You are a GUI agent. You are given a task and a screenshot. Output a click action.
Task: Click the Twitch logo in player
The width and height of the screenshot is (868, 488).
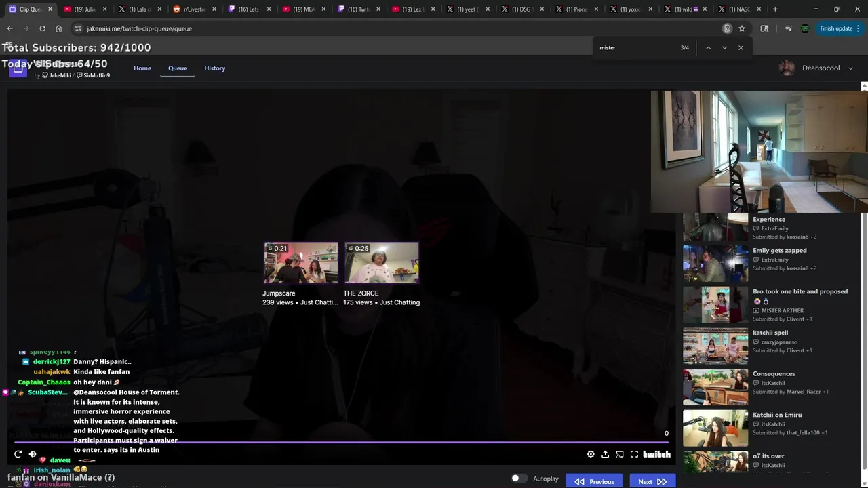(656, 454)
